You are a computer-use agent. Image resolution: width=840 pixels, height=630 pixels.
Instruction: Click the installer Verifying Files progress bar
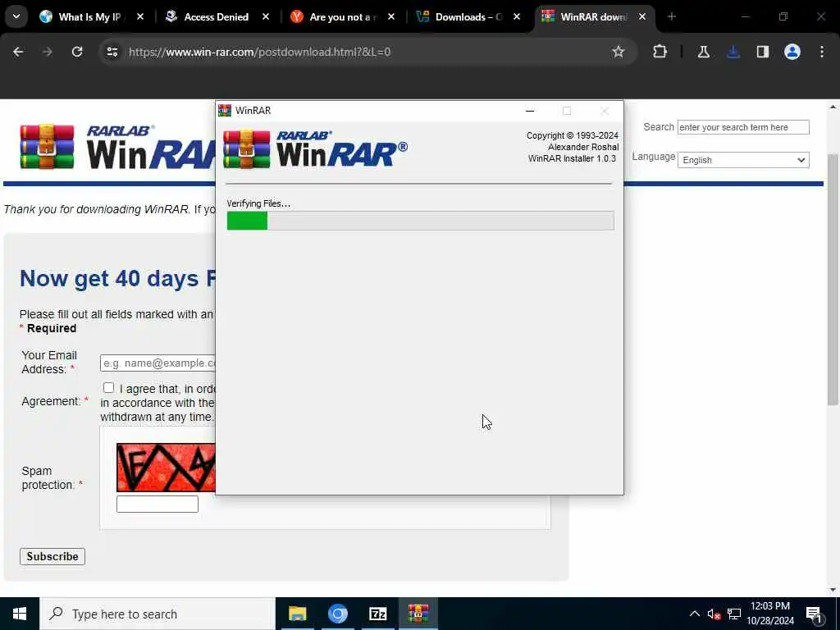421,221
